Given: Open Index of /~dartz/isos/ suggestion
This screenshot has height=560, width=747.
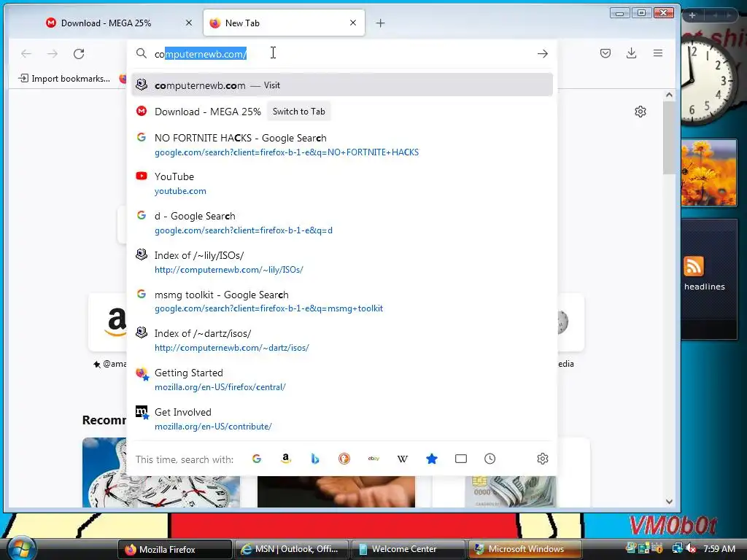Looking at the screenshot, I should point(342,340).
